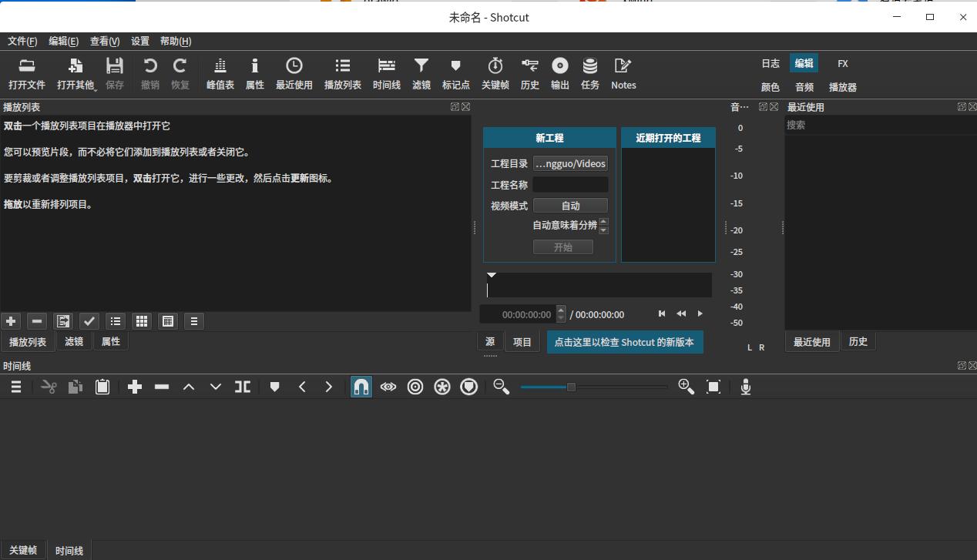Open the 视频模式 自动 dropdown
This screenshot has height=560, width=977.
570,205
